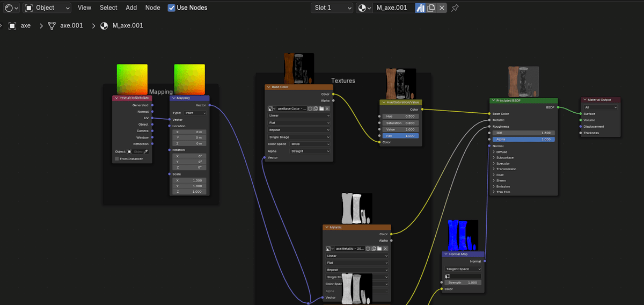Open Repeat extension dropdown in Base Color node
The image size is (644, 305).
tap(299, 129)
